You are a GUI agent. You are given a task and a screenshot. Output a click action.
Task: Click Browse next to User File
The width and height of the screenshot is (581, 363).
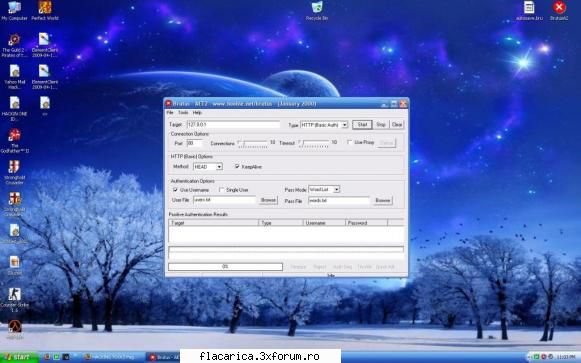click(x=268, y=200)
